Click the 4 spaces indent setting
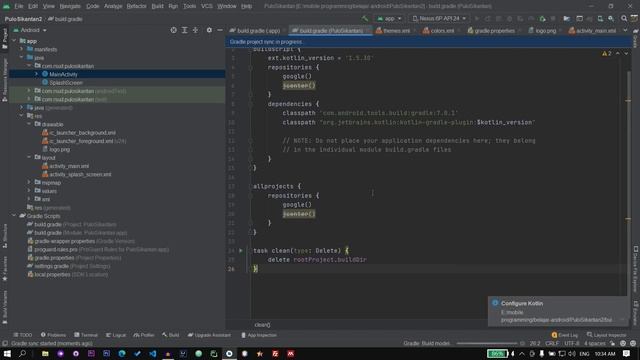 tap(595, 343)
